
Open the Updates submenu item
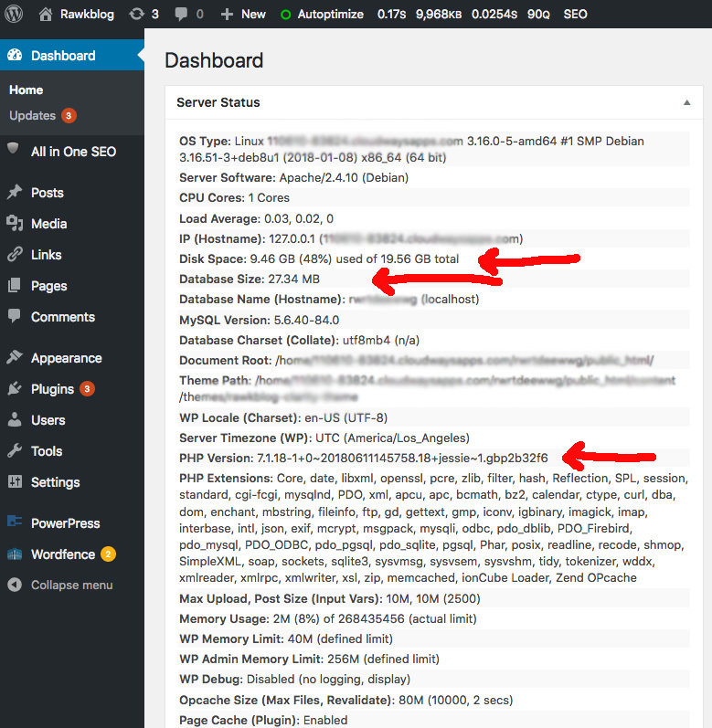[x=33, y=115]
